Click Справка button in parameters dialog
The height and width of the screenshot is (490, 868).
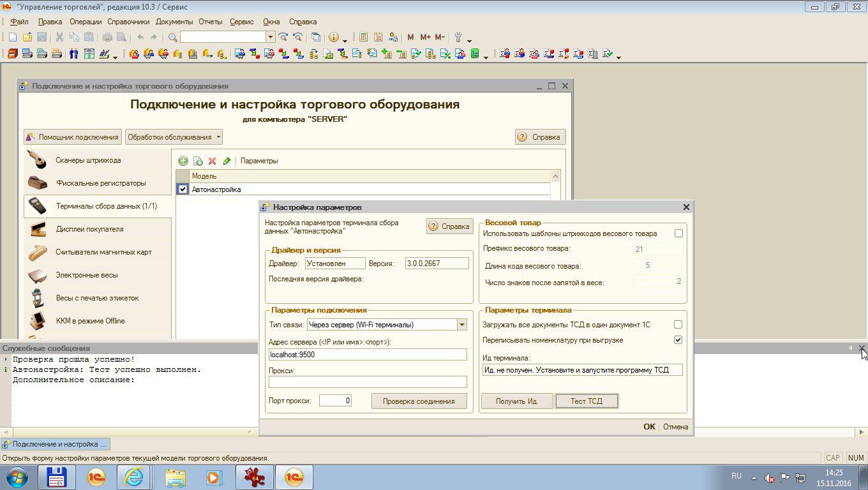(x=449, y=226)
